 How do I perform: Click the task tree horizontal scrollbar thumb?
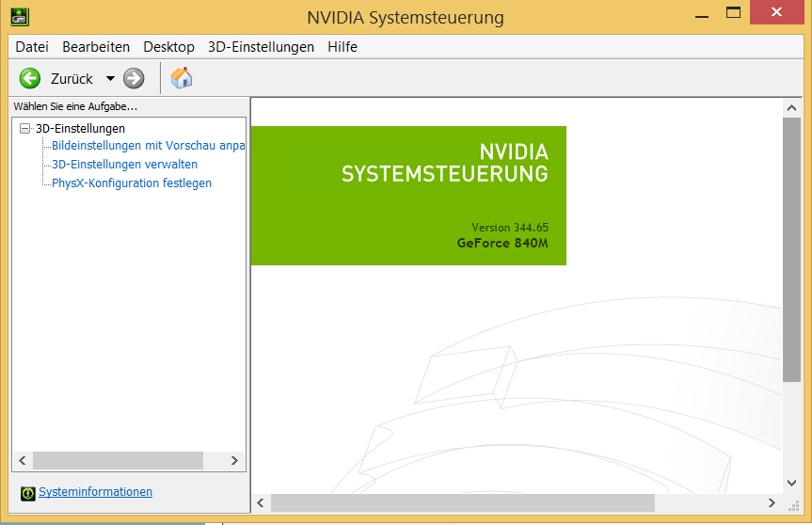(118, 460)
